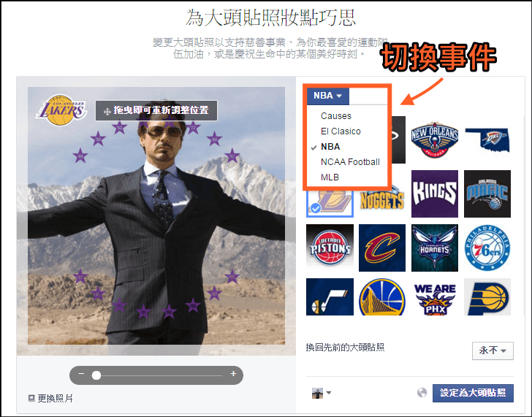Image resolution: width=532 pixels, height=417 pixels.
Task: Pick the OKC Thunder logo
Action: click(x=487, y=139)
